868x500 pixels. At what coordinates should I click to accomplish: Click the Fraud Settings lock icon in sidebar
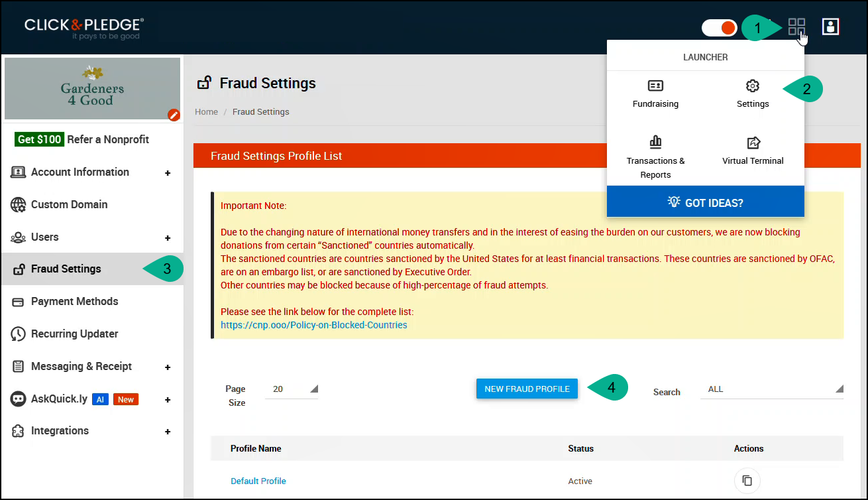pyautogui.click(x=19, y=269)
